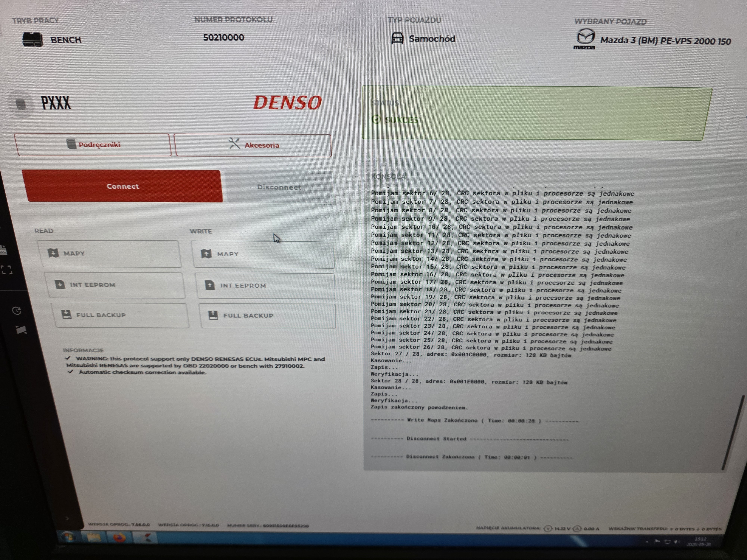Click 'Automatic checksum correction available.' text
Image resolution: width=747 pixels, height=560 pixels.
pos(142,372)
